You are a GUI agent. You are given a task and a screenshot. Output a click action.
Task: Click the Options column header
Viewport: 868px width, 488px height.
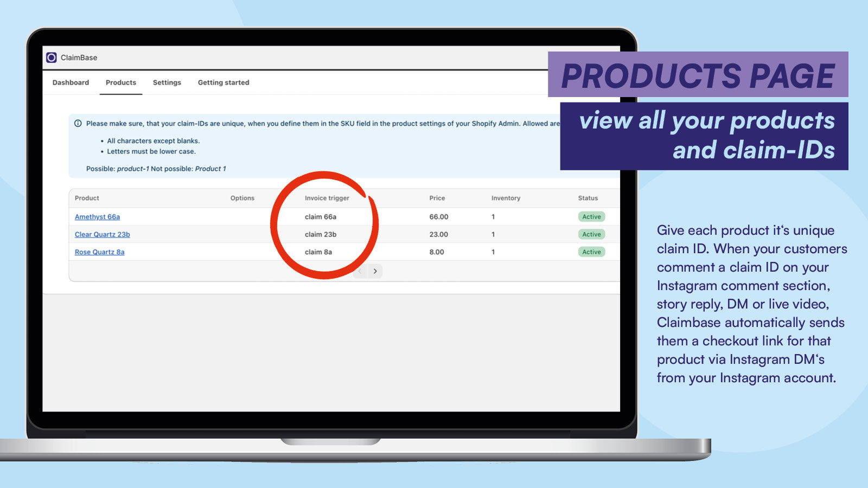[x=242, y=198]
